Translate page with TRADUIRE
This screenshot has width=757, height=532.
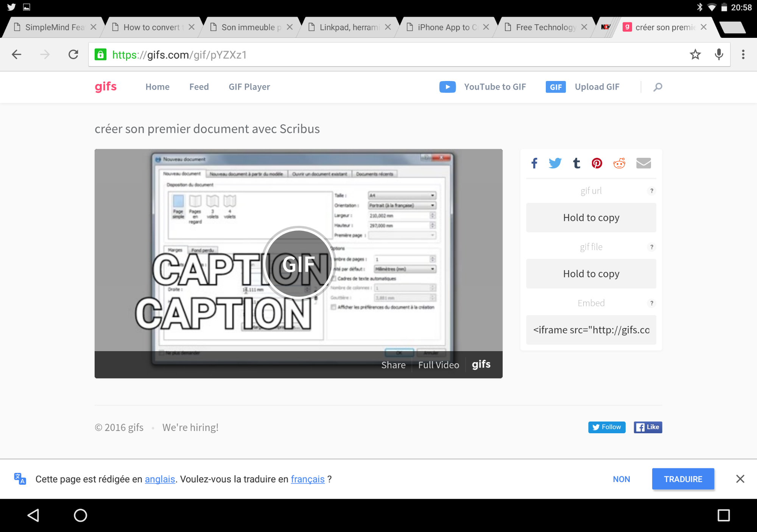(x=683, y=479)
